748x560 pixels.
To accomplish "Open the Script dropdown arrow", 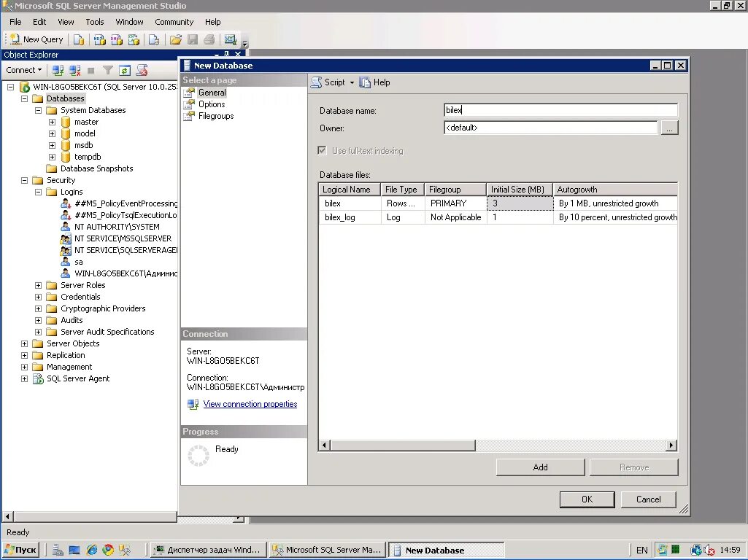I will pos(352,82).
